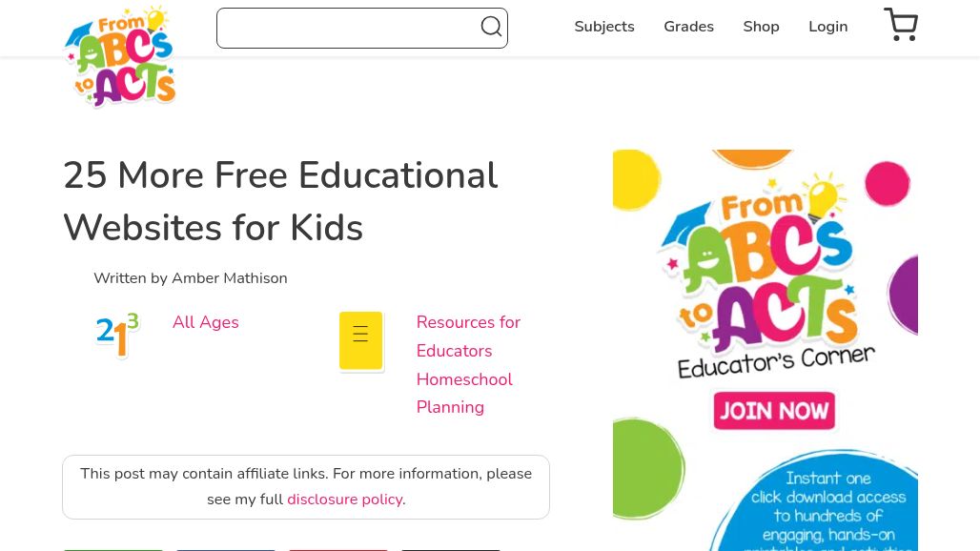Visit the Homeschool Planning category link

[x=463, y=393]
